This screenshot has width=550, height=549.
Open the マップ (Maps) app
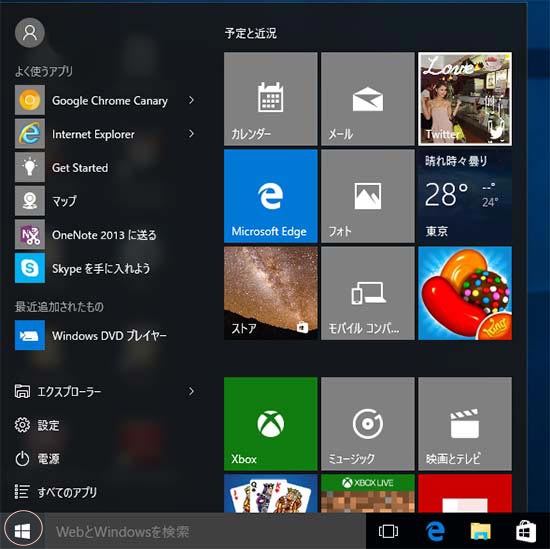[105, 201]
